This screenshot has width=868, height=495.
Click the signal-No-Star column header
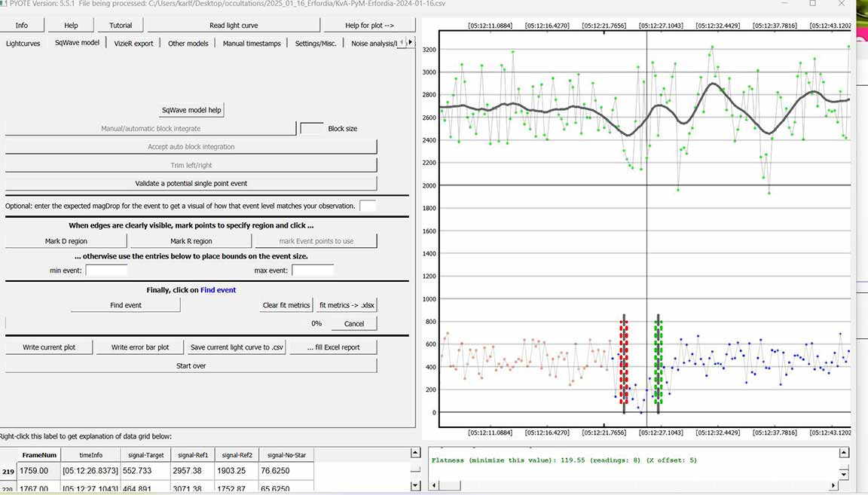(286, 454)
